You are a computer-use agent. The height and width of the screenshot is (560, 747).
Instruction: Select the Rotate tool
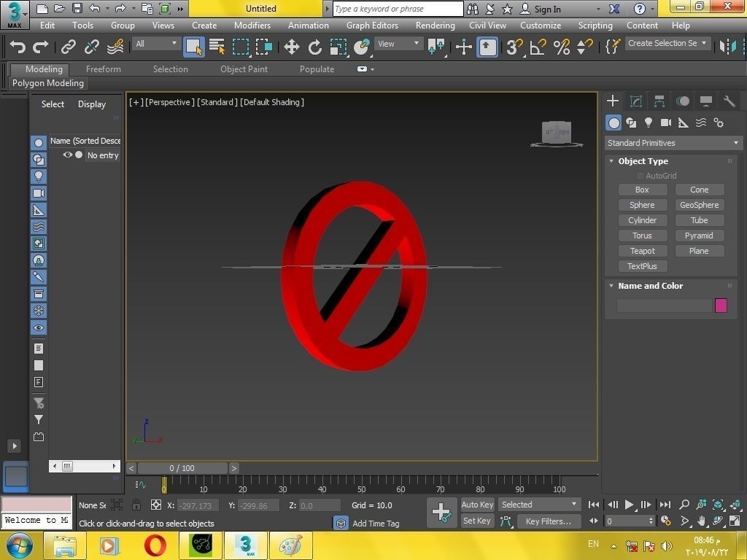(x=314, y=47)
